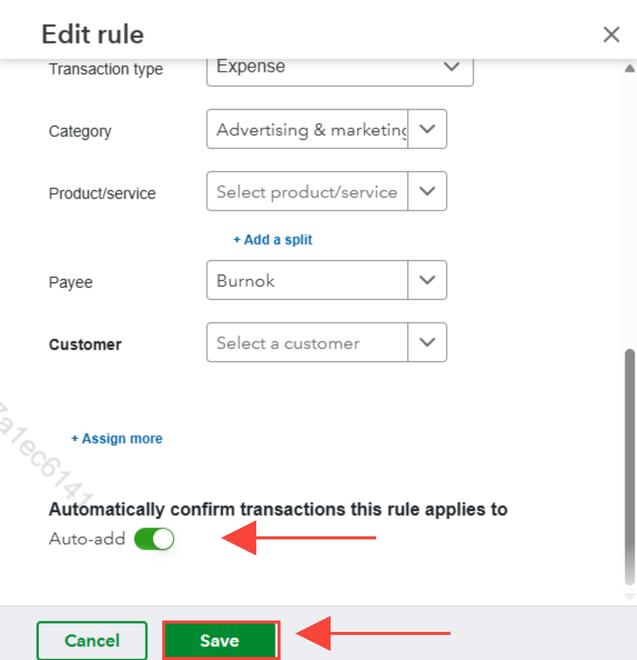Expand the Product/service dropdown arrow
The width and height of the screenshot is (637, 660).
tap(427, 191)
